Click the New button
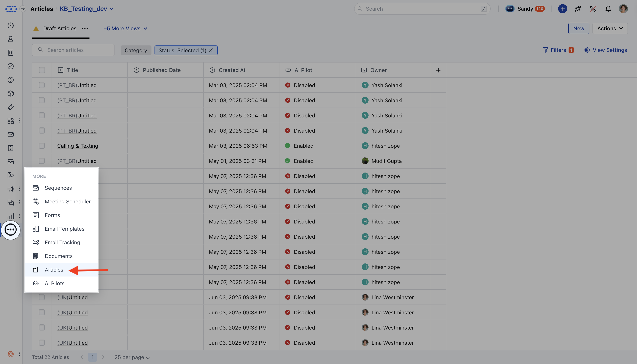 tap(578, 28)
